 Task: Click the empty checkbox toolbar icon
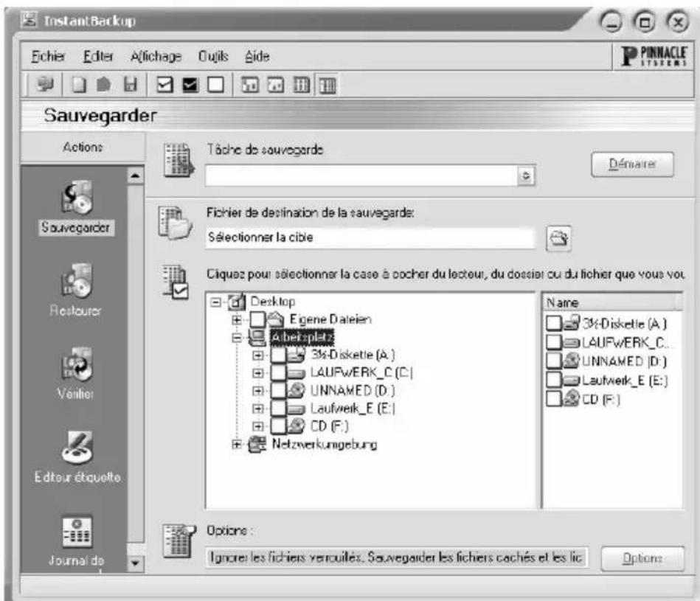pyautogui.click(x=215, y=84)
